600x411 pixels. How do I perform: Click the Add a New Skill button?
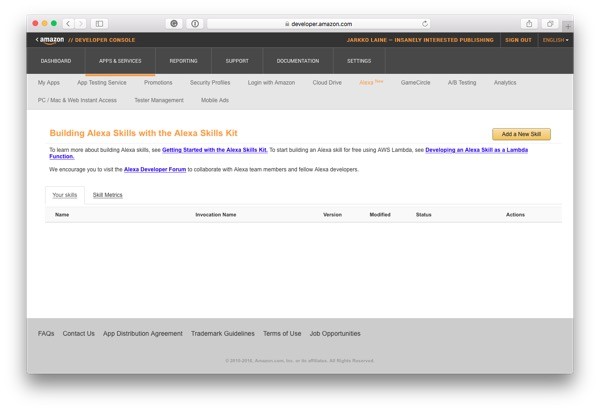click(521, 134)
